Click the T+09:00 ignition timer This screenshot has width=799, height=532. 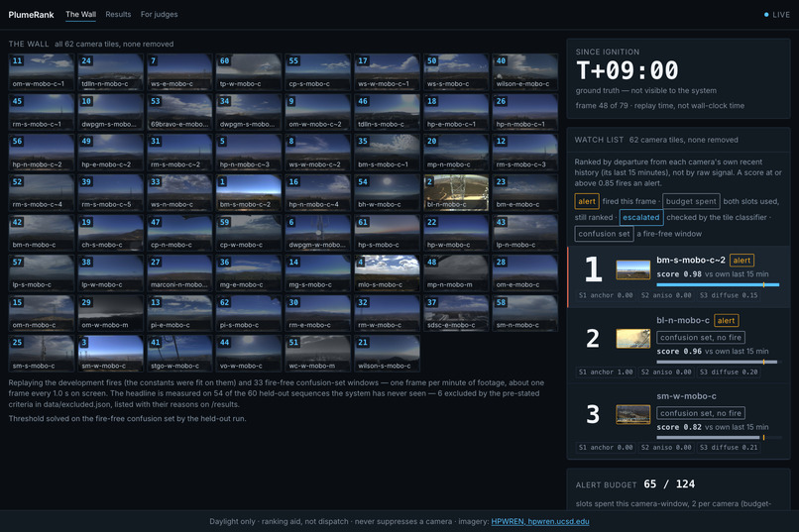pyautogui.click(x=628, y=70)
